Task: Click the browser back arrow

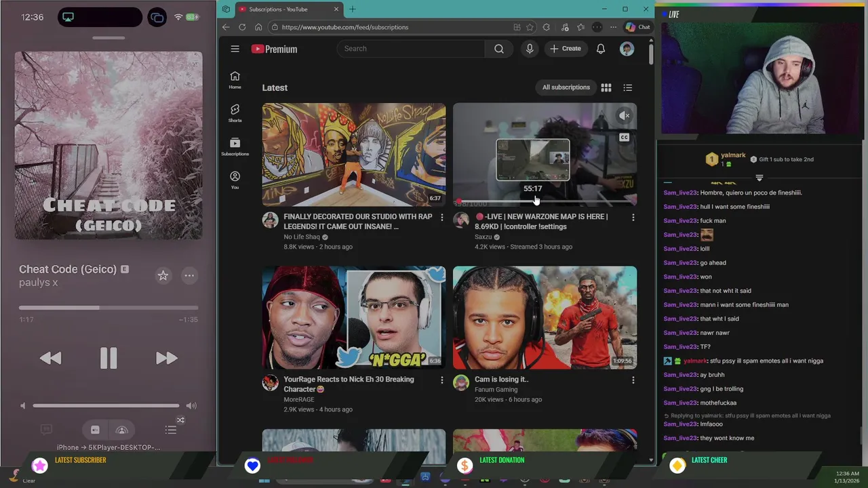Action: point(226,27)
